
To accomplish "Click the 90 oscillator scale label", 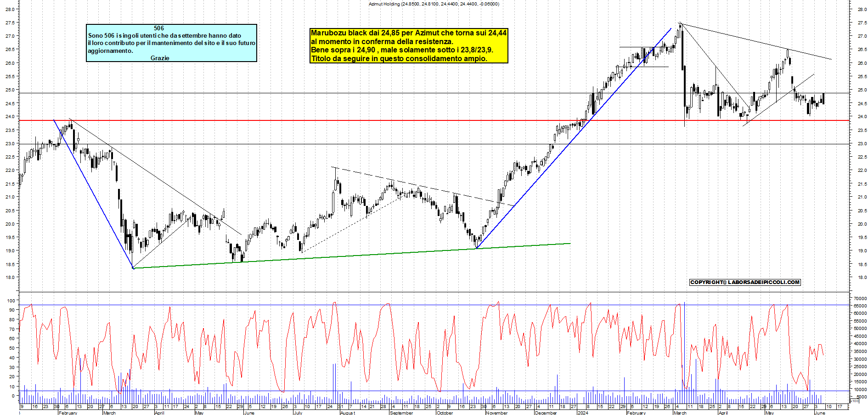I will pyautogui.click(x=11, y=310).
